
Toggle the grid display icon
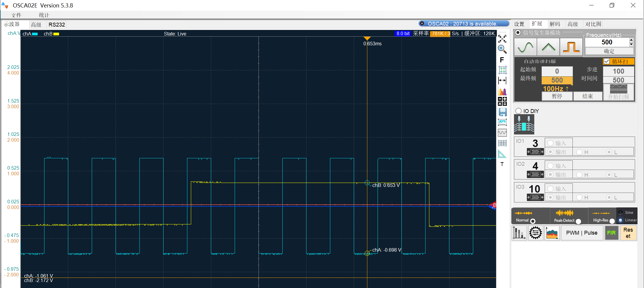click(502, 70)
